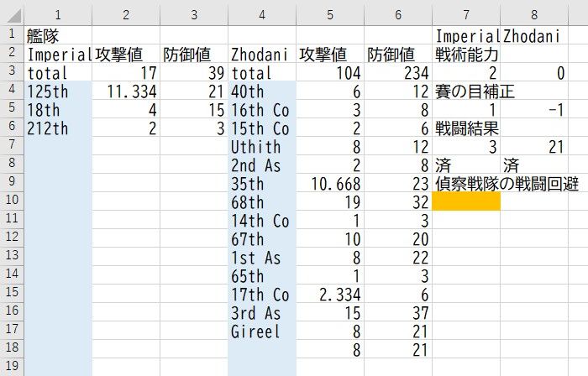The width and height of the screenshot is (588, 376).
Task: Click the 賽の目補正 label cell
Action: (x=466, y=91)
